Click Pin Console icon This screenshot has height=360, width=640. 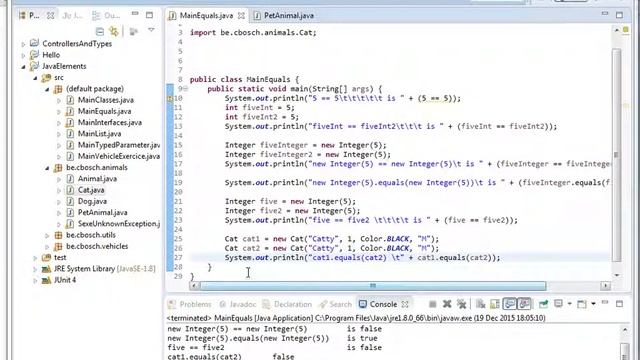coord(543,304)
